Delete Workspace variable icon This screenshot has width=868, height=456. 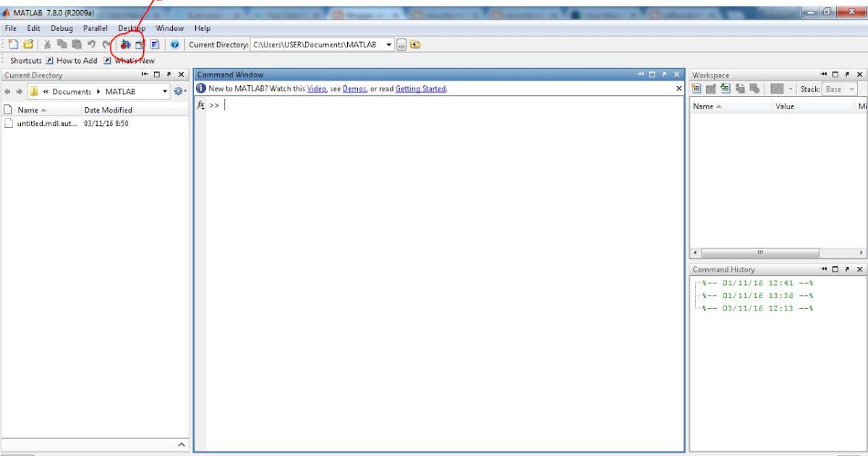(x=754, y=89)
